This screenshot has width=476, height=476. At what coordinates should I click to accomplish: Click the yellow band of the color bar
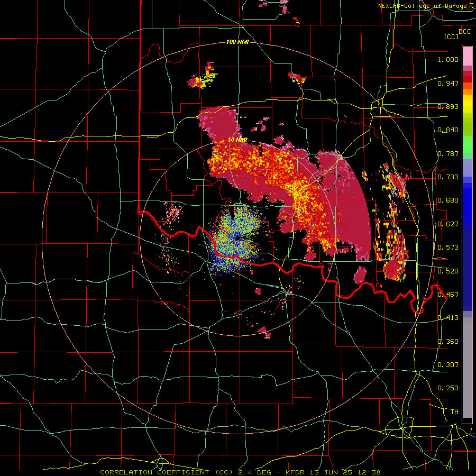coord(467,104)
